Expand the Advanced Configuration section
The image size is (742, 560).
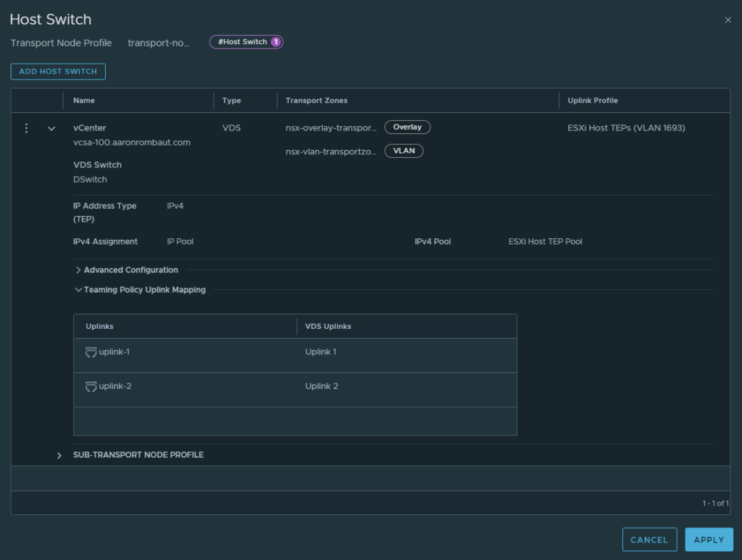click(78, 270)
